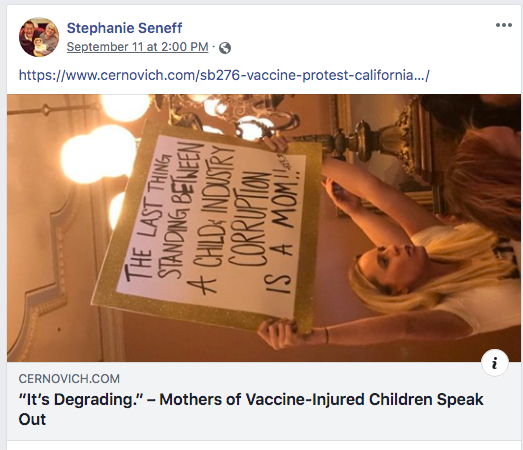Click Stephanie Seneff's profile picture
523x450 pixels.
tap(39, 37)
